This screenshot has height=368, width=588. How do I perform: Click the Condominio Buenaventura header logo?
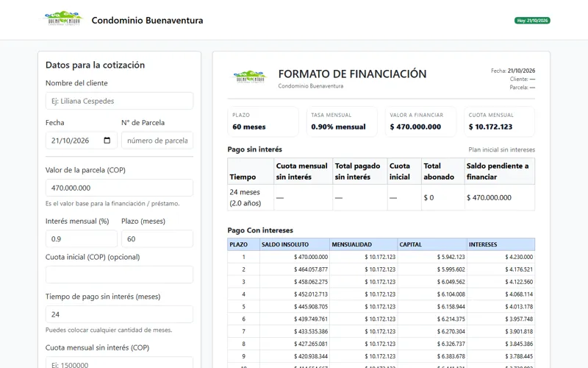click(x=64, y=19)
